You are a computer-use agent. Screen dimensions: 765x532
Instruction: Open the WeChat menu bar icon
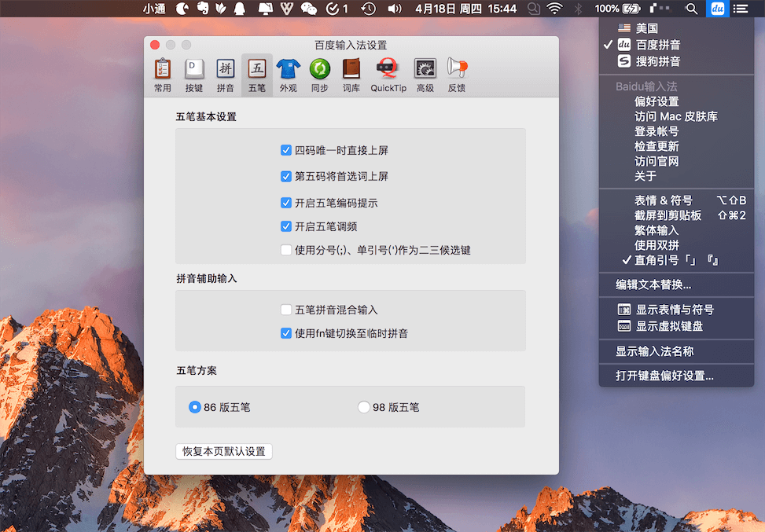[309, 9]
